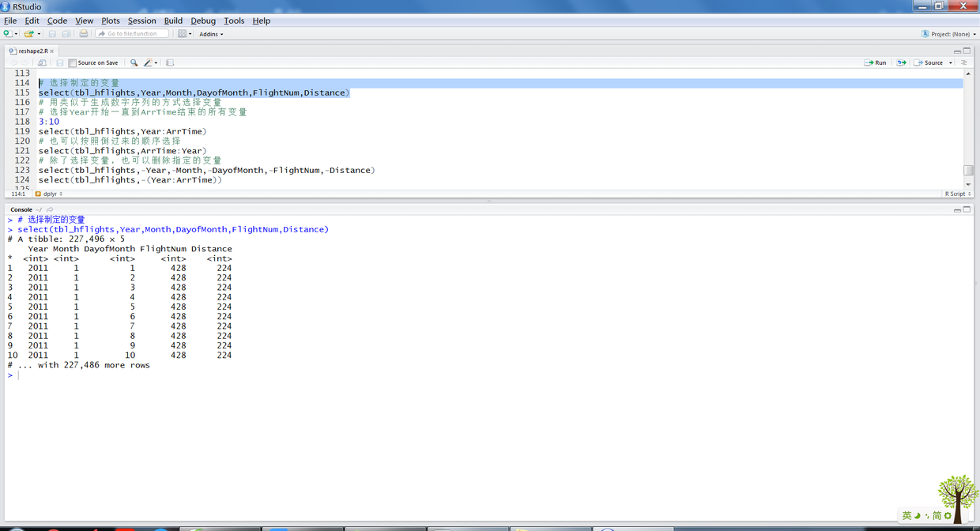Viewport: 980px width, 531px height.
Task: Click the editor Save document icon
Action: (59, 62)
